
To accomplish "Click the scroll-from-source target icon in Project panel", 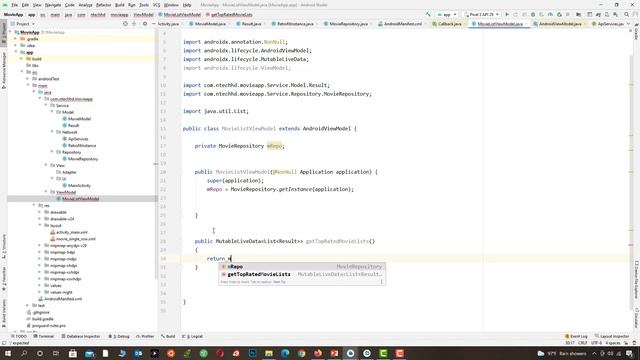I will click(x=125, y=24).
